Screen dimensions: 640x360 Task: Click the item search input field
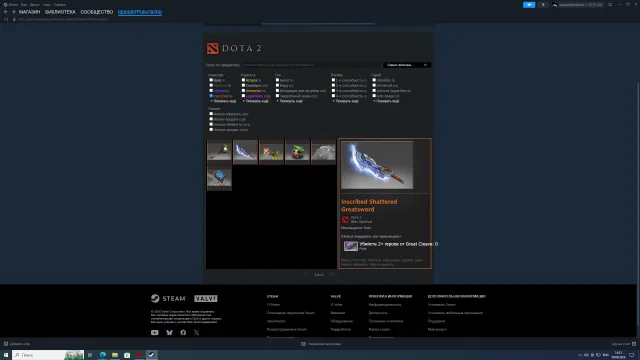pyautogui.click(x=311, y=65)
